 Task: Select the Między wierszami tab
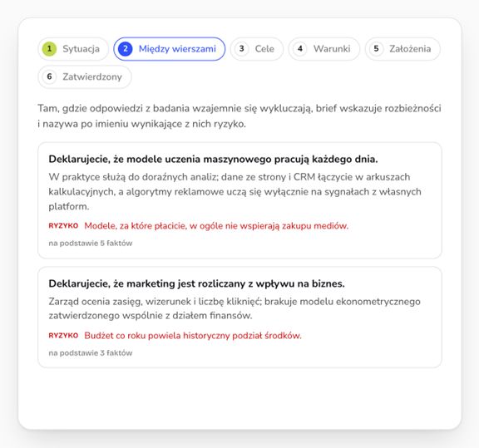click(170, 49)
